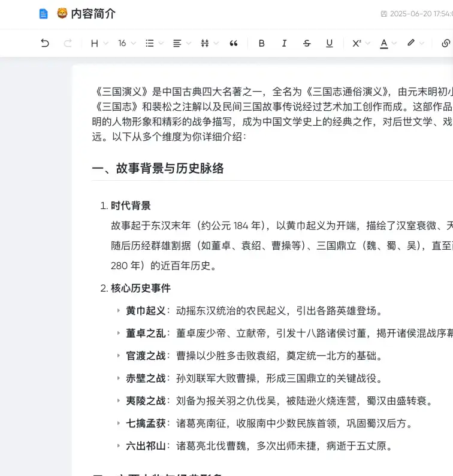
Task: Click the text 奠定统一北方的基础
Action: [331, 356]
